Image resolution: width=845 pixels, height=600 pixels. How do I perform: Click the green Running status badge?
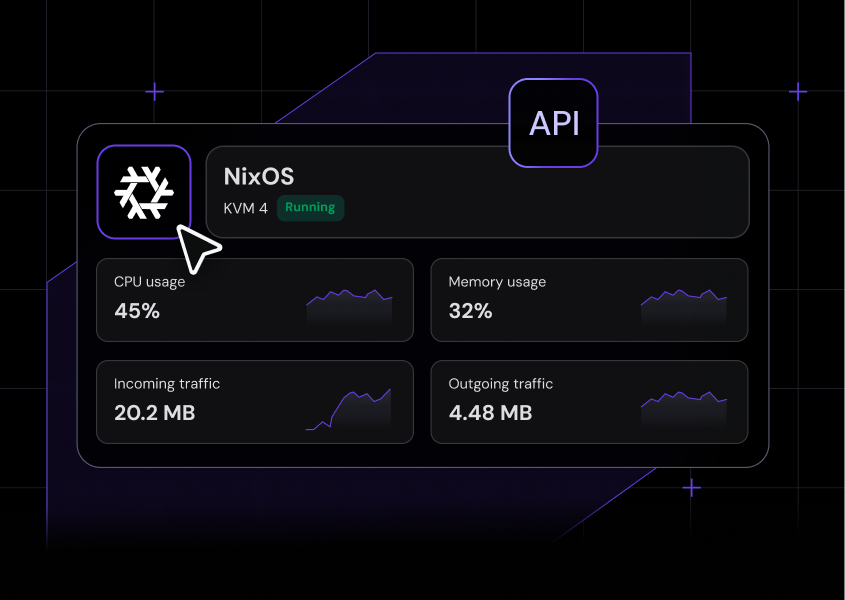point(310,208)
